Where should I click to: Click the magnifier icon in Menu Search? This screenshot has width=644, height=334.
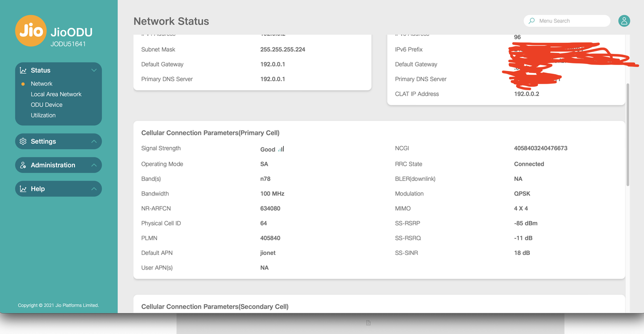(x=532, y=21)
